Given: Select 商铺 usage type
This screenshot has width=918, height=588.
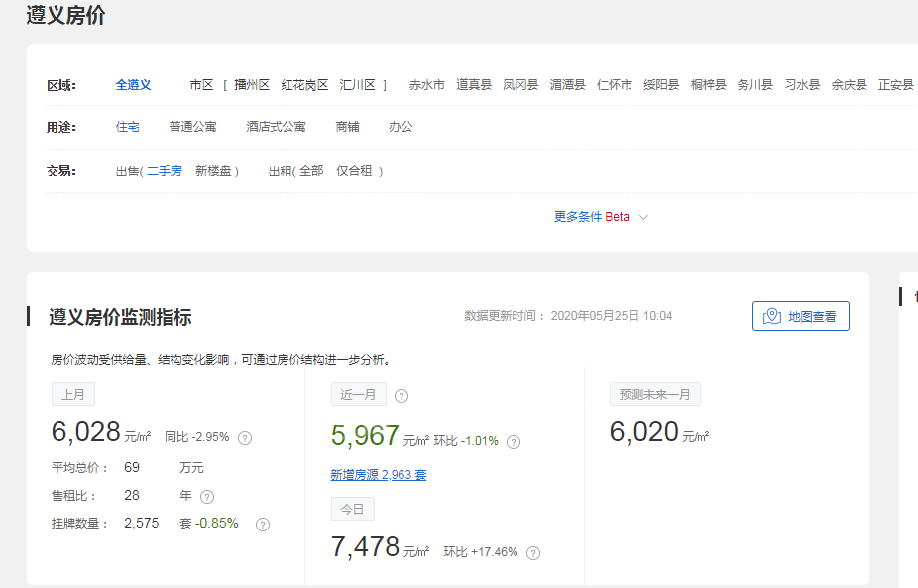Looking at the screenshot, I should [x=347, y=127].
